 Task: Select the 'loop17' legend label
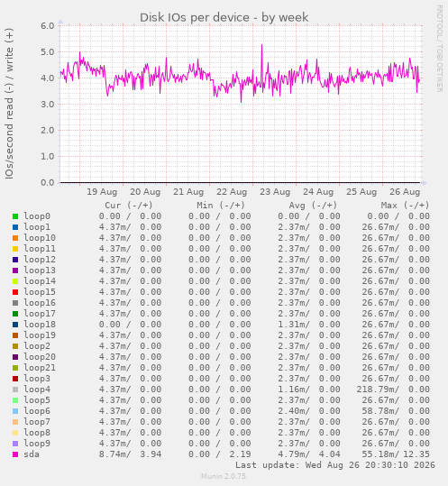pyautogui.click(x=40, y=314)
